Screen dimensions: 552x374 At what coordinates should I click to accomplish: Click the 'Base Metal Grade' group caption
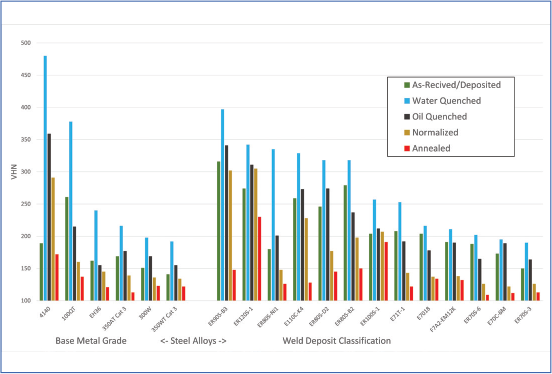91,341
